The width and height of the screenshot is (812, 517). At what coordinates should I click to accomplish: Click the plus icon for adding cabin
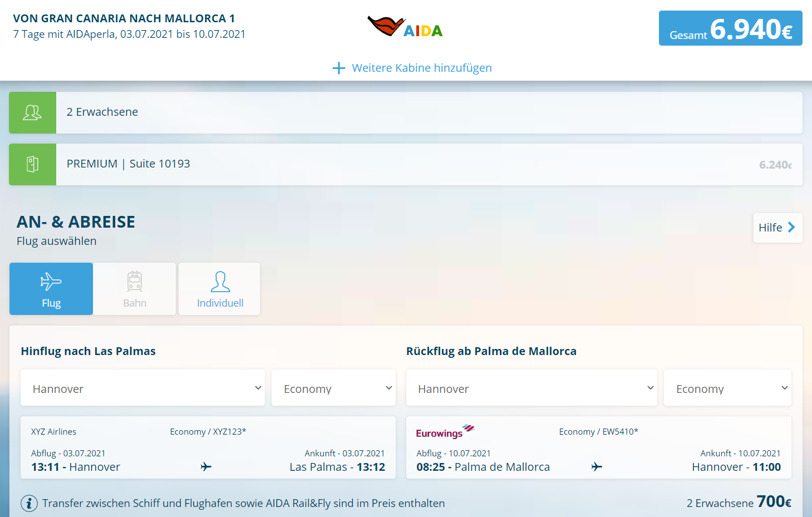(338, 68)
